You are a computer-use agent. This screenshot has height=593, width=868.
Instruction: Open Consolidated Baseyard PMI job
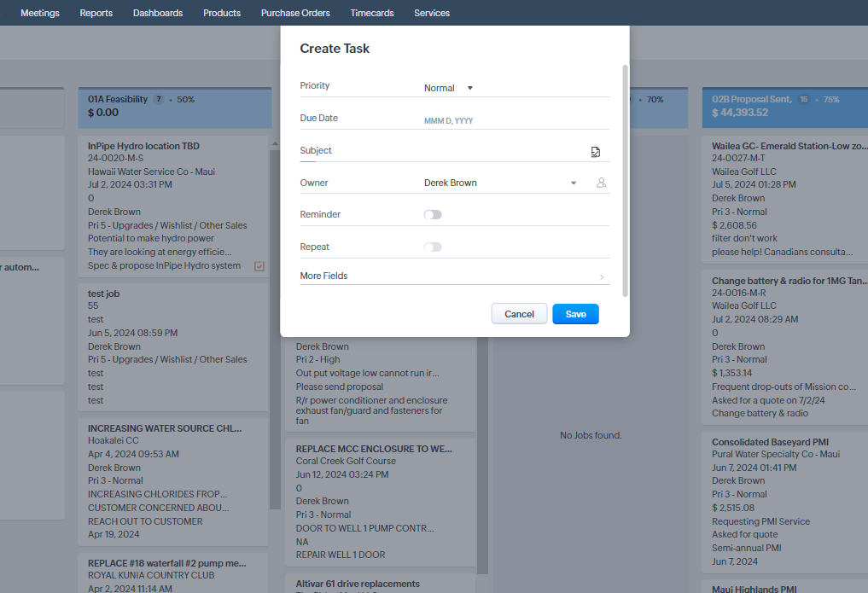771,443
